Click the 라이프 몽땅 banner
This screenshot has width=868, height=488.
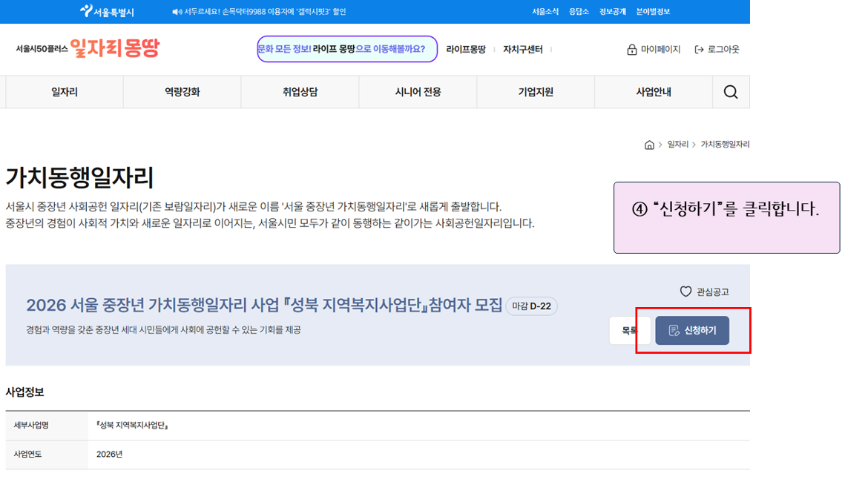coord(346,49)
